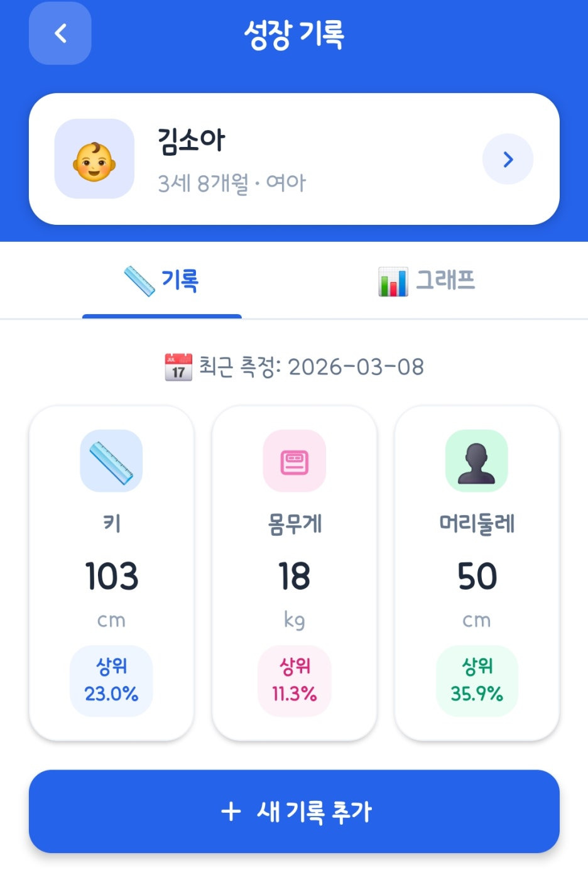Go back using the top-left arrow
This screenshot has width=588, height=870.
(x=60, y=33)
